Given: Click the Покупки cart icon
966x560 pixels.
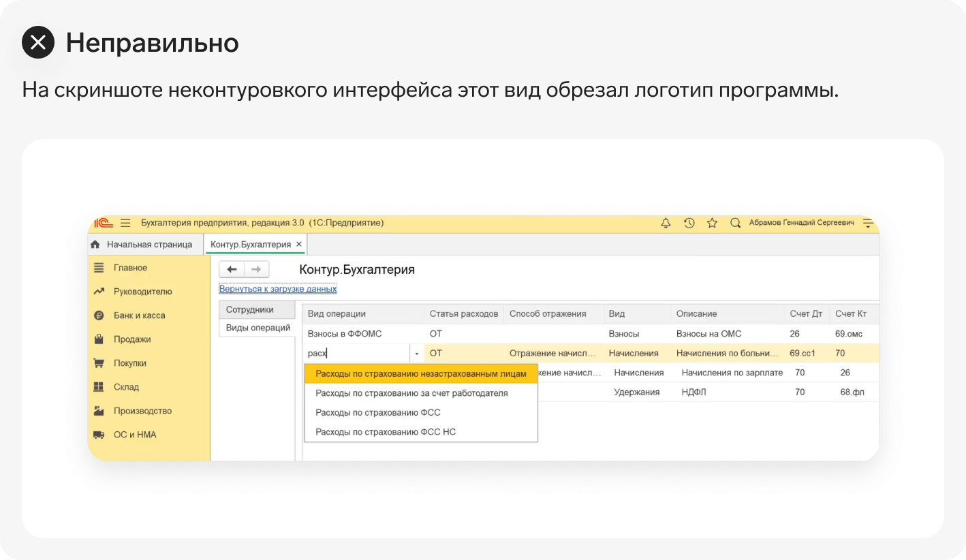Looking at the screenshot, I should 99,363.
